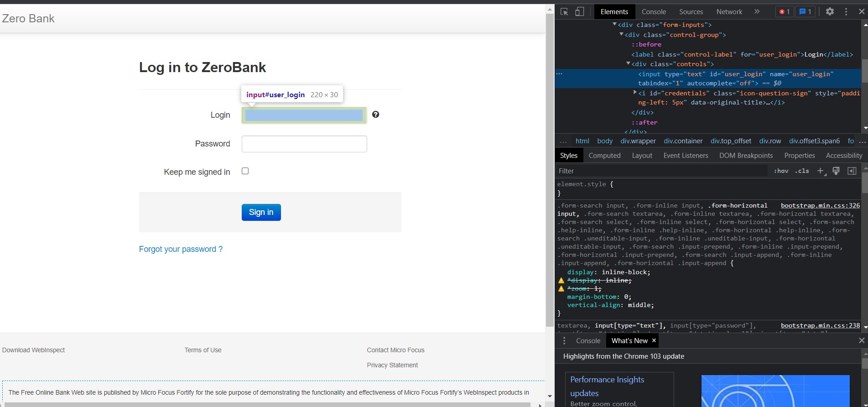Collapse the div.controls node
Screen dimensions: 868x407
pos(628,64)
